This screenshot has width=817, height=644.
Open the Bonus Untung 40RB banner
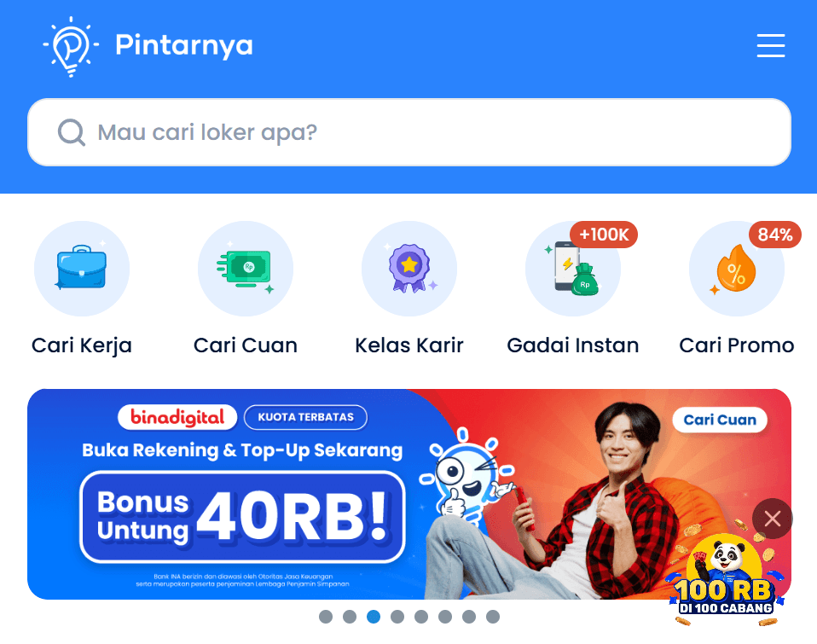point(409,494)
